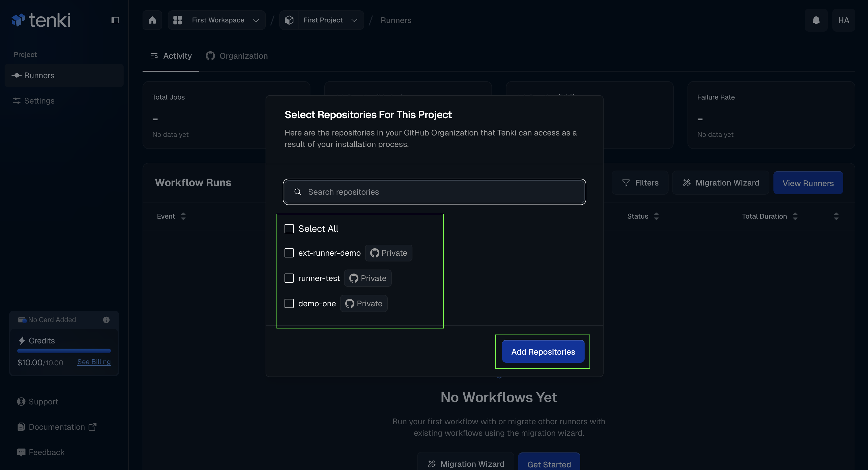Focus the Search repositories field
The image size is (868, 470).
pyautogui.click(x=434, y=192)
